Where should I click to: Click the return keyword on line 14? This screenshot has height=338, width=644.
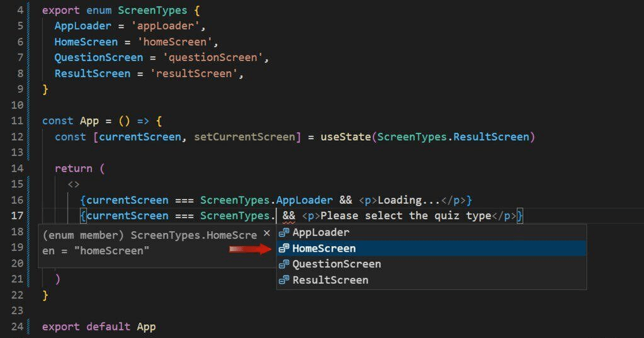pyautogui.click(x=73, y=169)
